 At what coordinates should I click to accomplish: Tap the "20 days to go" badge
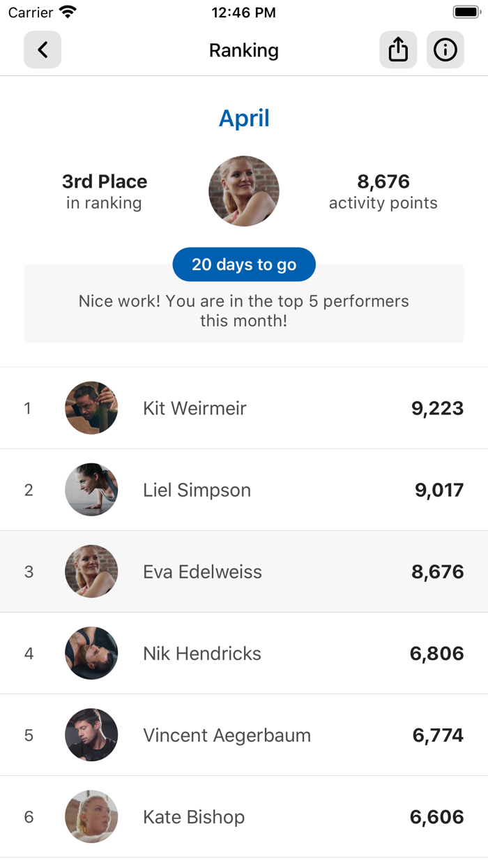pyautogui.click(x=244, y=264)
